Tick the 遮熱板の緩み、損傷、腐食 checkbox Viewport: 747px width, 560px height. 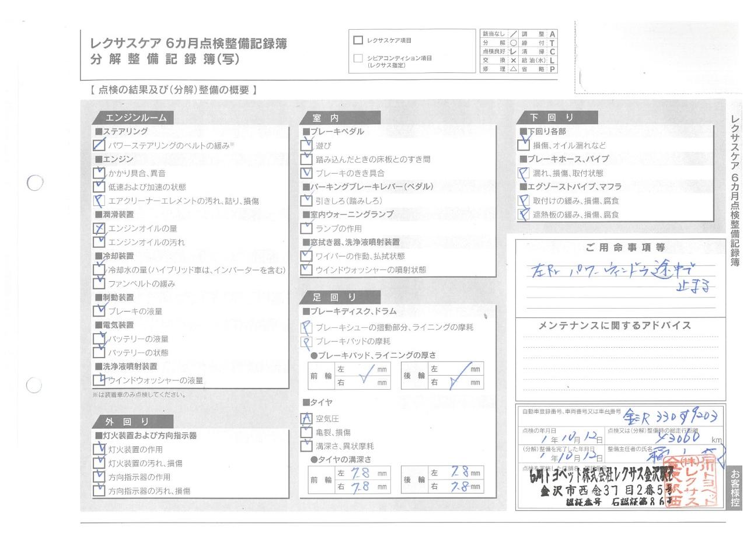tap(523, 215)
